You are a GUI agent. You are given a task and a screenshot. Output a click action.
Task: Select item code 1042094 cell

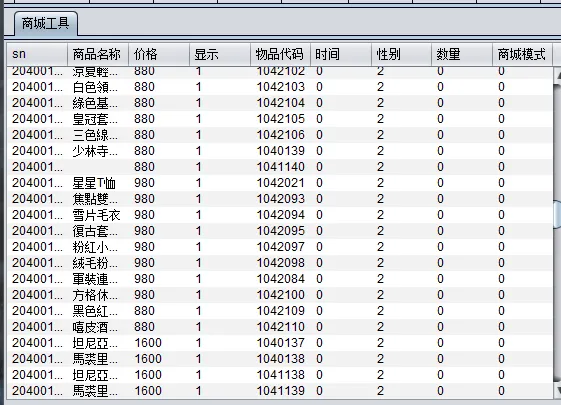point(280,215)
